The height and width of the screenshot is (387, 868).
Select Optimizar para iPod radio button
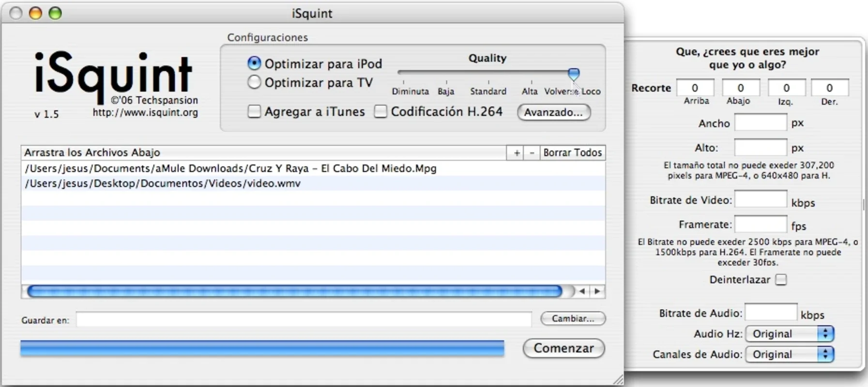click(x=254, y=63)
